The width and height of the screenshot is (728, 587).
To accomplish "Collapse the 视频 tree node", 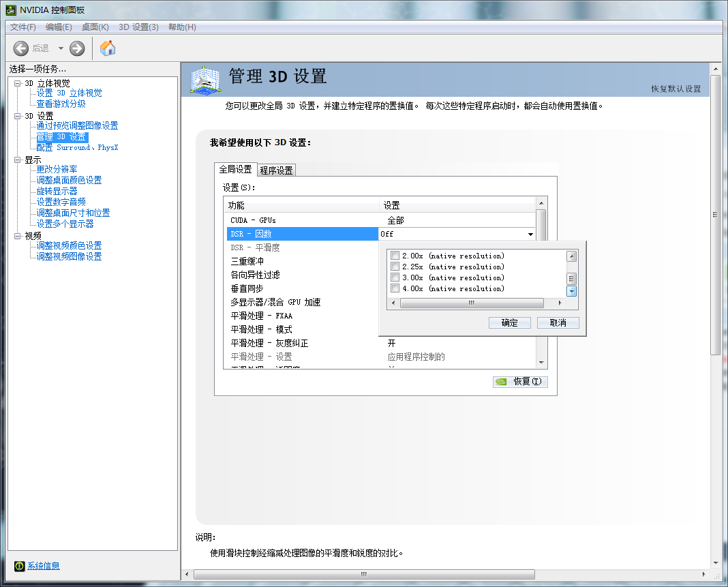I will pos(18,236).
